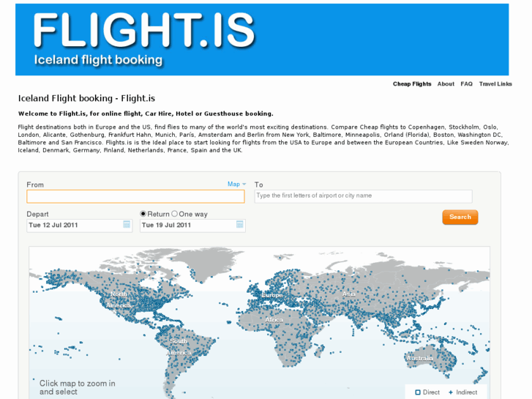Click the Africa label on the map
The width and height of the screenshot is (532, 399).
pos(274,319)
